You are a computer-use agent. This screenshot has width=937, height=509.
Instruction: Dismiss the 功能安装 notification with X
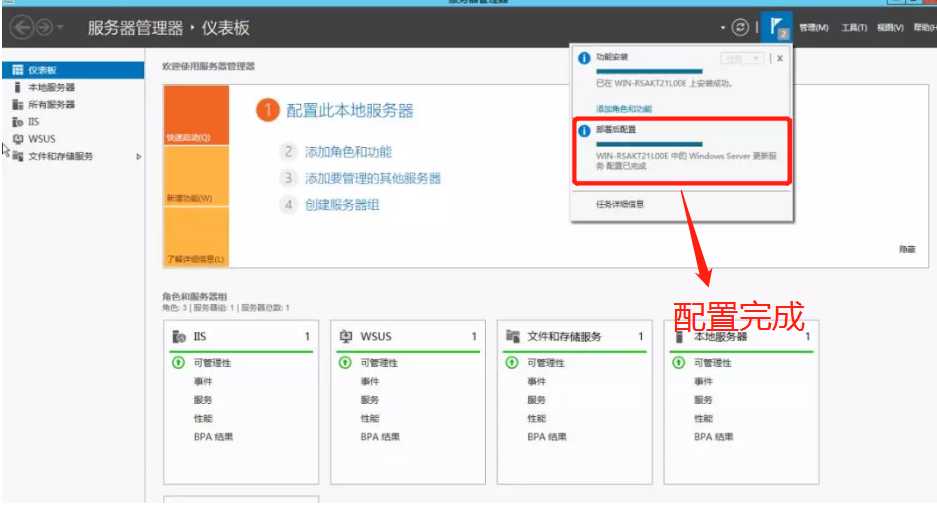point(780,59)
